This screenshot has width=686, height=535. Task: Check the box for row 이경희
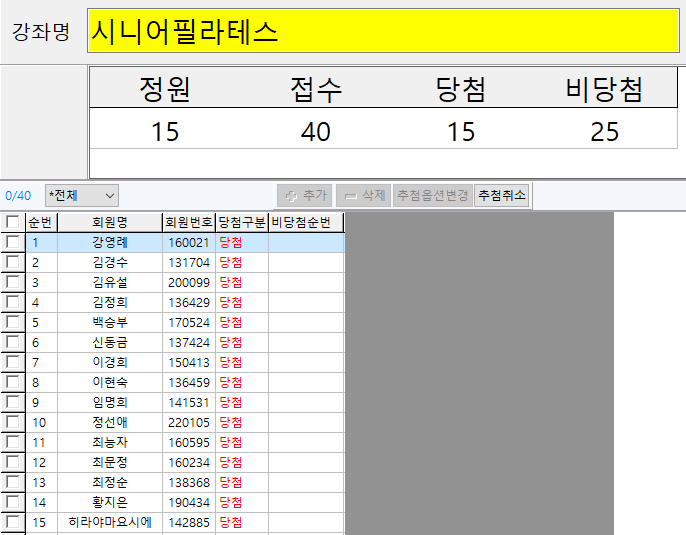point(13,362)
